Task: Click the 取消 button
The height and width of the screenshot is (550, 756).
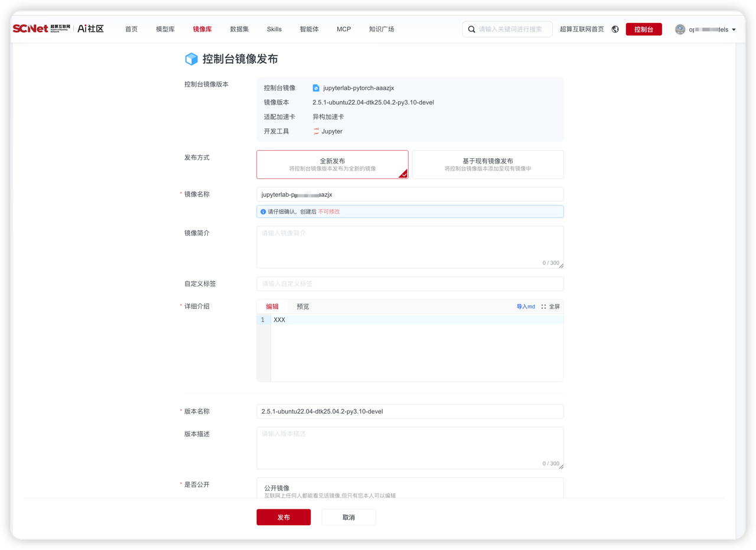Action: point(348,517)
